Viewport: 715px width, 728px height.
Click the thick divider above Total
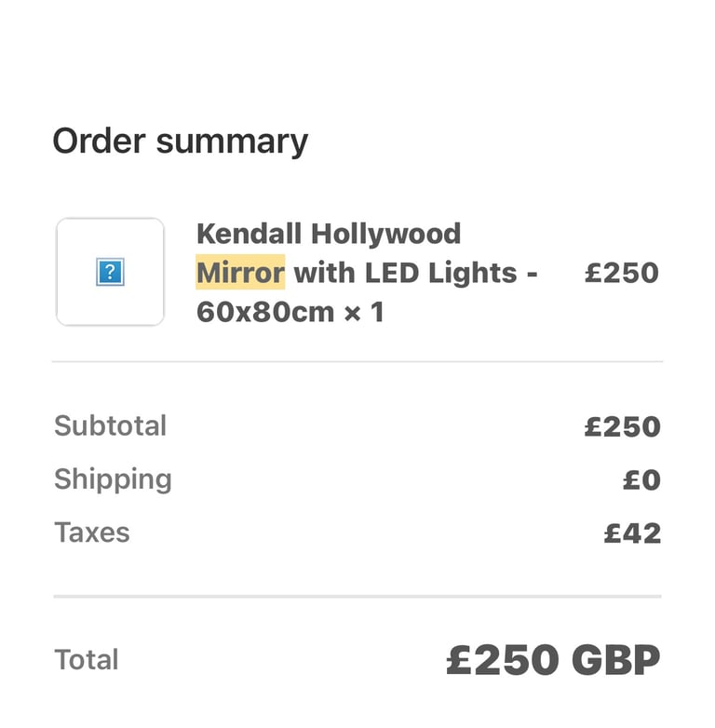point(357,596)
